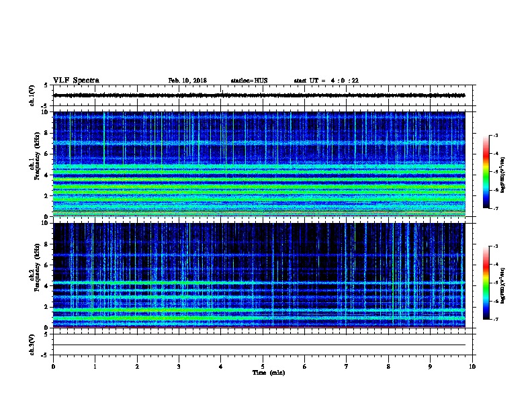532x411 pixels.
Task: Click the "4" kHz tick on ch.2 spectrogram
Action: coord(46,286)
